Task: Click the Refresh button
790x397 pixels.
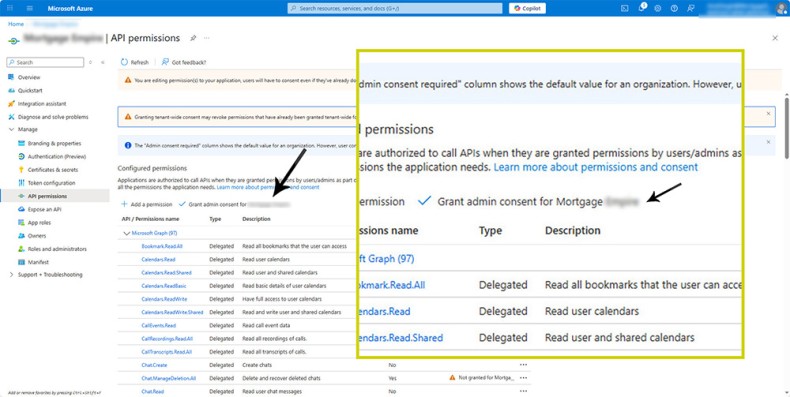Action: 135,62
